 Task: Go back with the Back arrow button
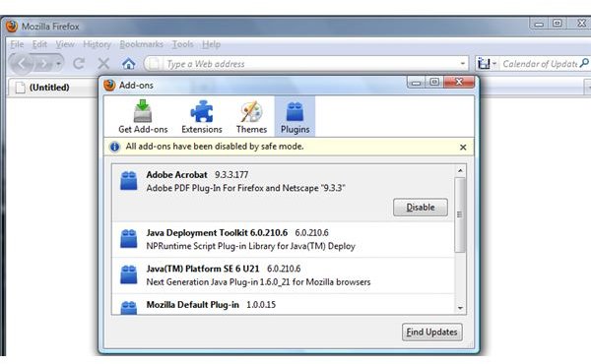coord(22,64)
